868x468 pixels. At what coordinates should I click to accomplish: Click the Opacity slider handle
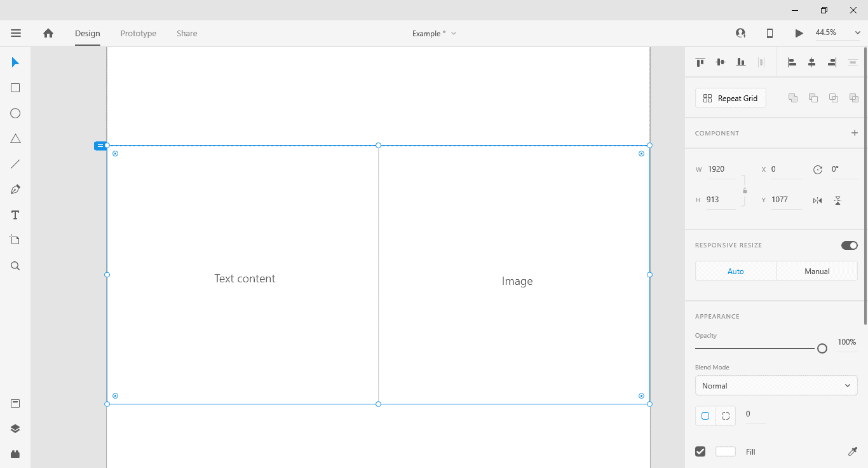(822, 348)
